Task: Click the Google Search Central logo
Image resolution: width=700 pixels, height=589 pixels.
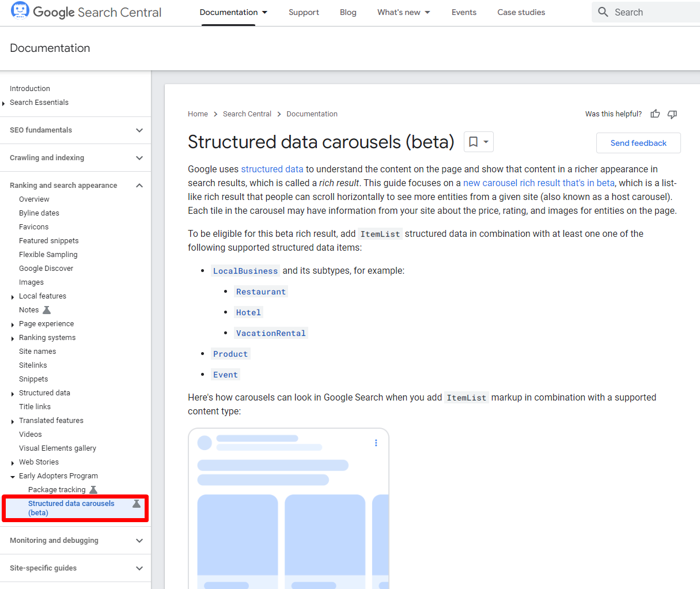Action: [x=86, y=12]
